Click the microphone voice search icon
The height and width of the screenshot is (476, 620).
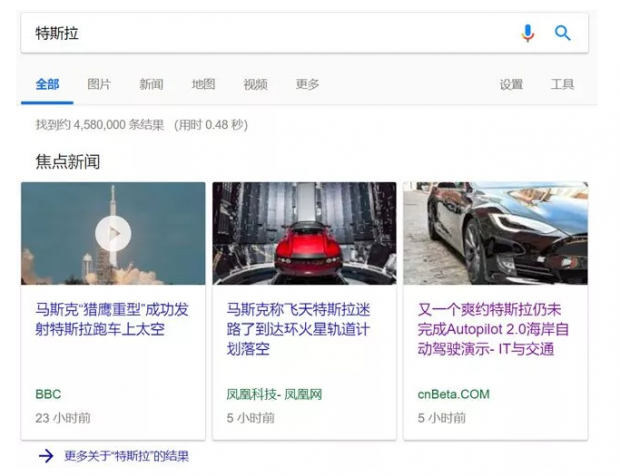(527, 33)
